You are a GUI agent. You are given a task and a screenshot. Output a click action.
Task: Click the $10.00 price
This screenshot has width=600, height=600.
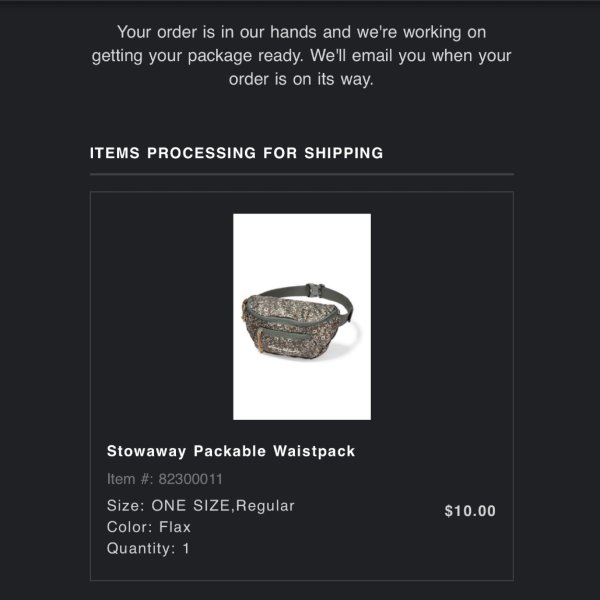pyautogui.click(x=470, y=511)
